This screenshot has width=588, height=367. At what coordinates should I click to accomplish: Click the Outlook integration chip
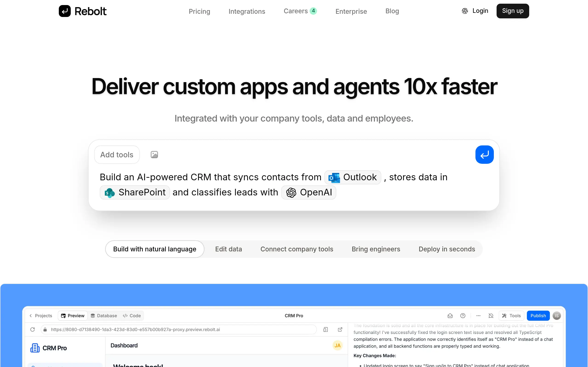(353, 178)
